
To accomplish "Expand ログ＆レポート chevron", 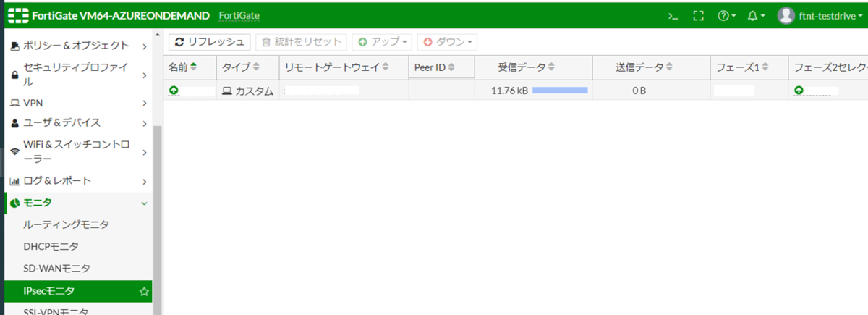I will (x=145, y=181).
